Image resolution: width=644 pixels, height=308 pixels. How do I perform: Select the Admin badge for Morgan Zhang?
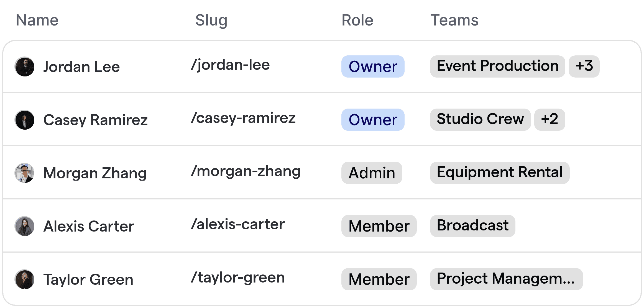tap(371, 173)
